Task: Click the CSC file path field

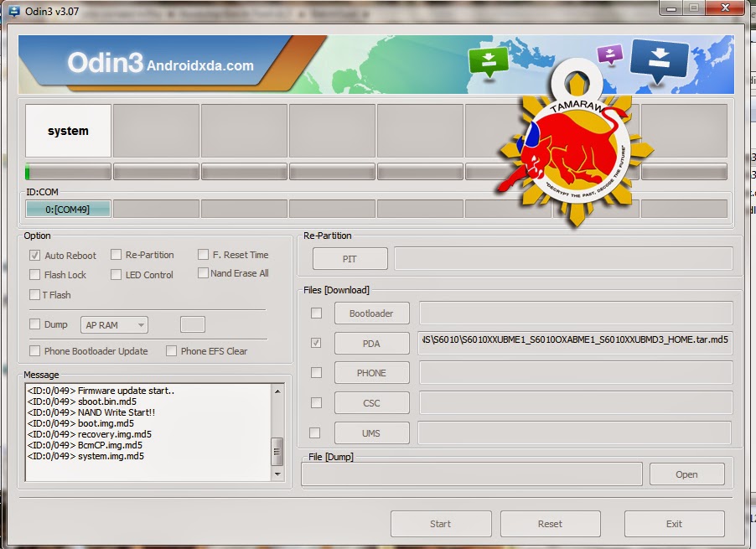Action: 576,403
